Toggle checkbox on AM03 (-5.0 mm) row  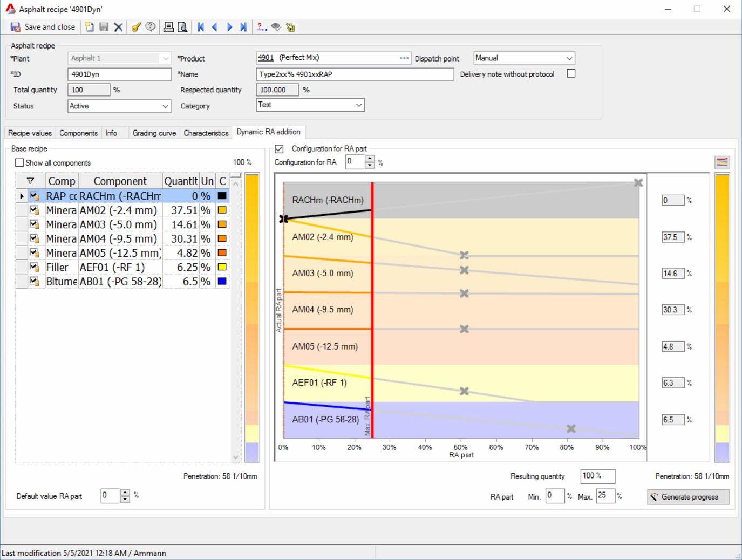tap(35, 224)
